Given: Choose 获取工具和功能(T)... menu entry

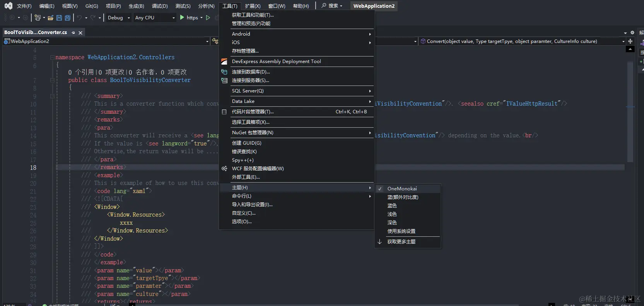Looking at the screenshot, I should pos(296,15).
